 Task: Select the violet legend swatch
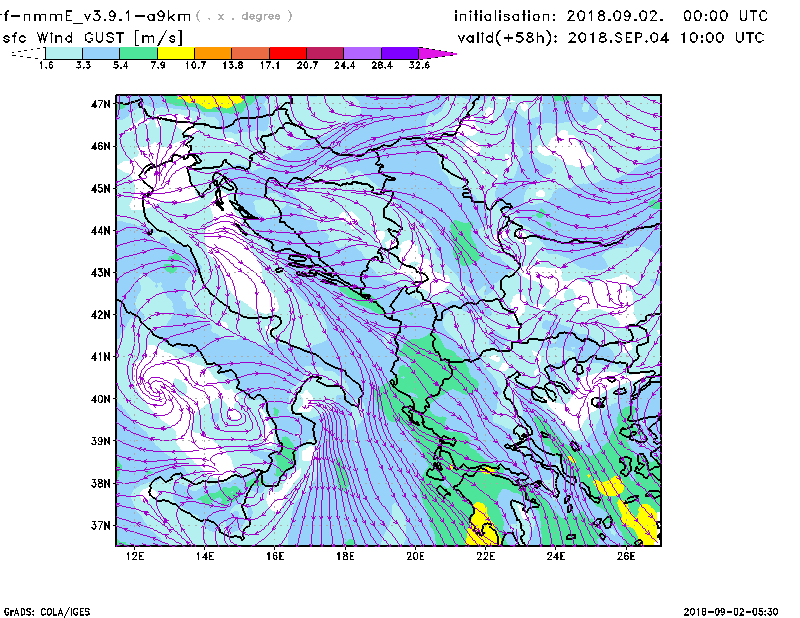pyautogui.click(x=400, y=53)
